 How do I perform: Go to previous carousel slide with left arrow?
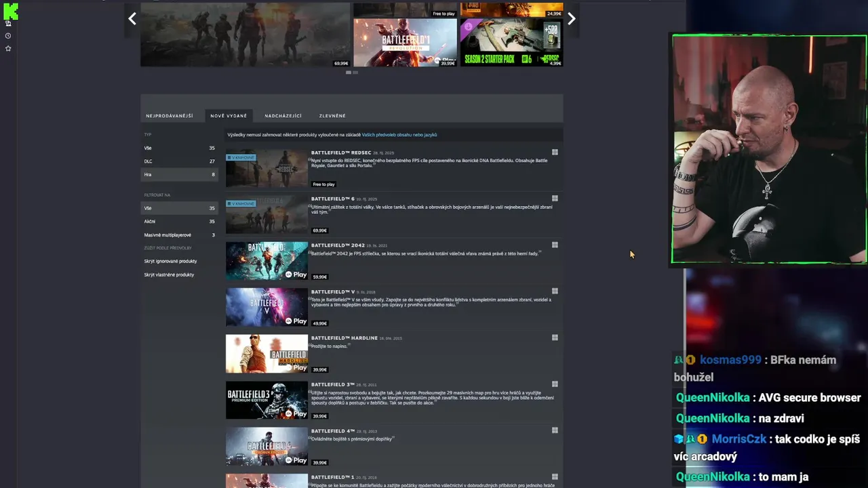tap(132, 19)
